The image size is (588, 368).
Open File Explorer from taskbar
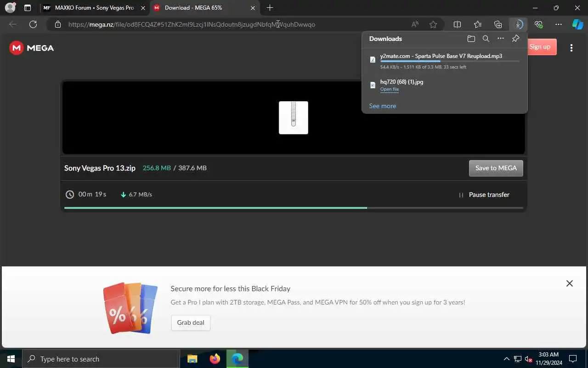click(x=192, y=359)
